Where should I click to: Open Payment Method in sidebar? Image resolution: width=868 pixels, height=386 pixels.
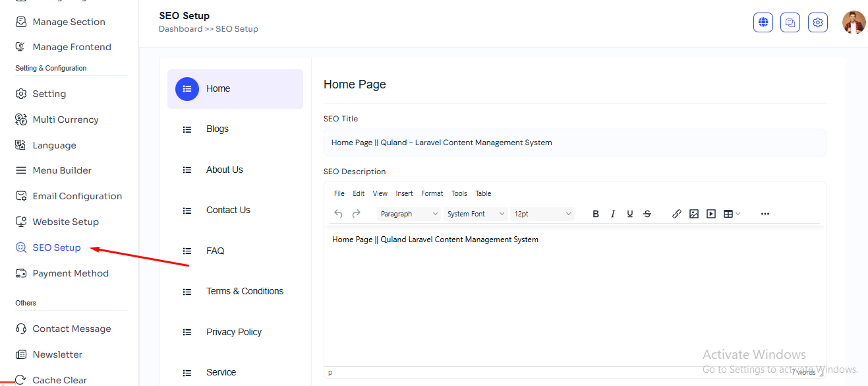[71, 273]
